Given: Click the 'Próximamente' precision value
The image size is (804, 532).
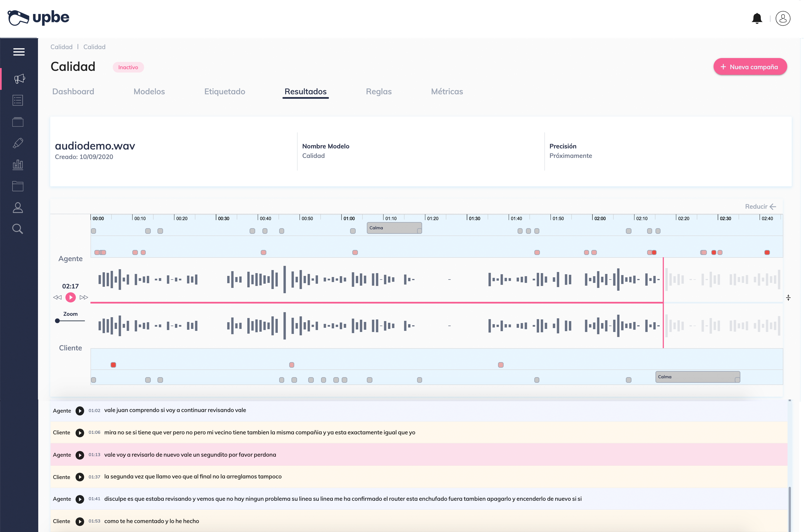Looking at the screenshot, I should pos(571,156).
